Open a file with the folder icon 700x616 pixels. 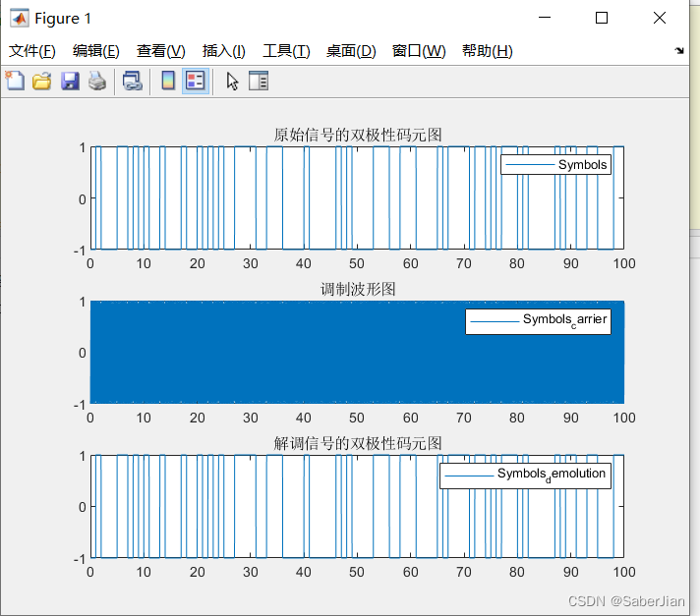[x=42, y=82]
